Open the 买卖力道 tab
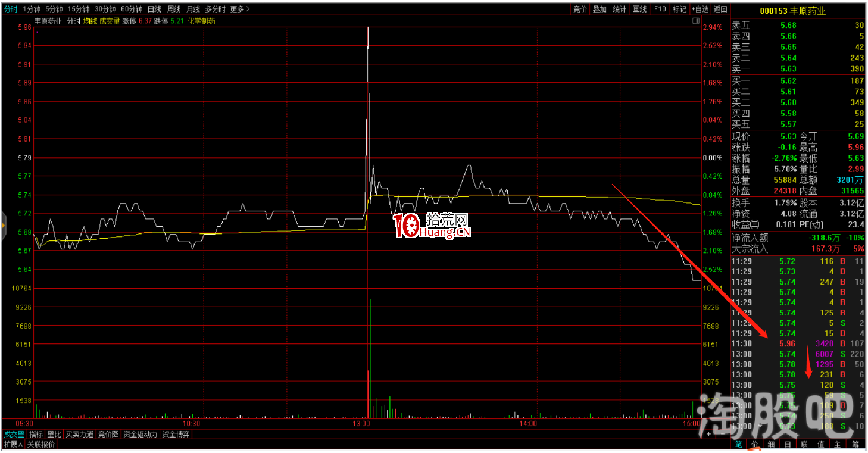This screenshot has height=453, width=868. coord(79,435)
